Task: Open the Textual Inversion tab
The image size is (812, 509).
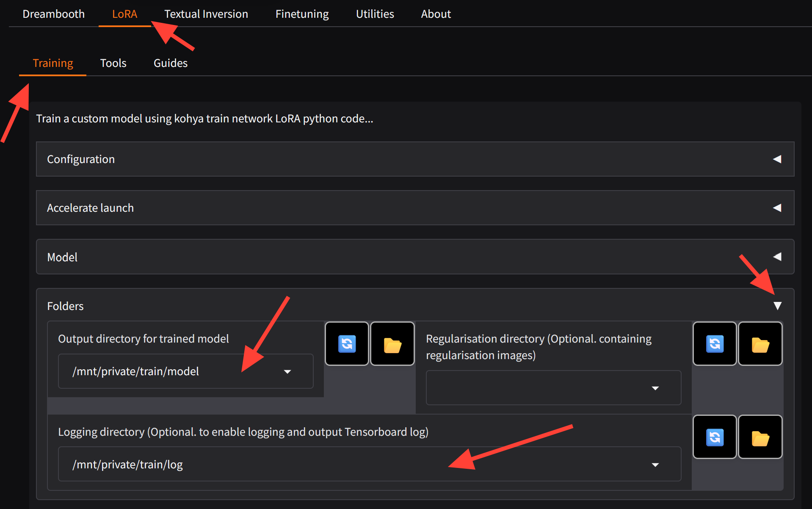Action: click(x=206, y=14)
